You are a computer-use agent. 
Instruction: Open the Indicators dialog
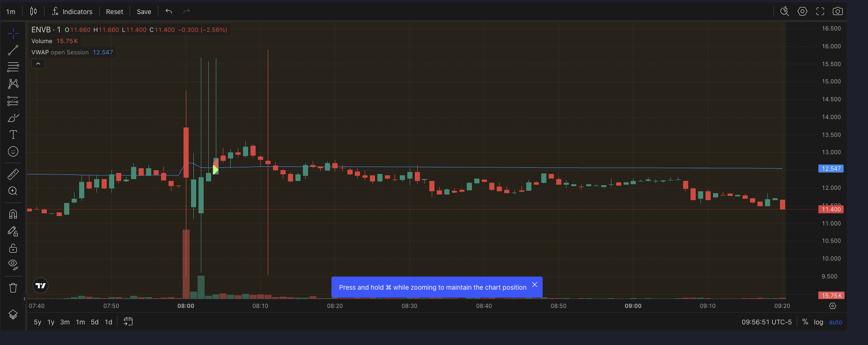[72, 12]
